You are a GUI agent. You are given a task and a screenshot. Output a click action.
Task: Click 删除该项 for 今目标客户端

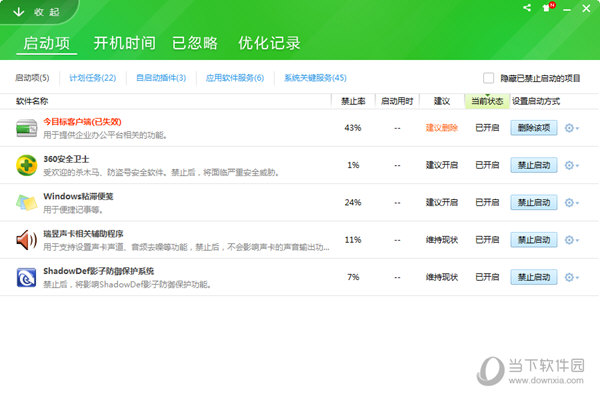pos(534,128)
